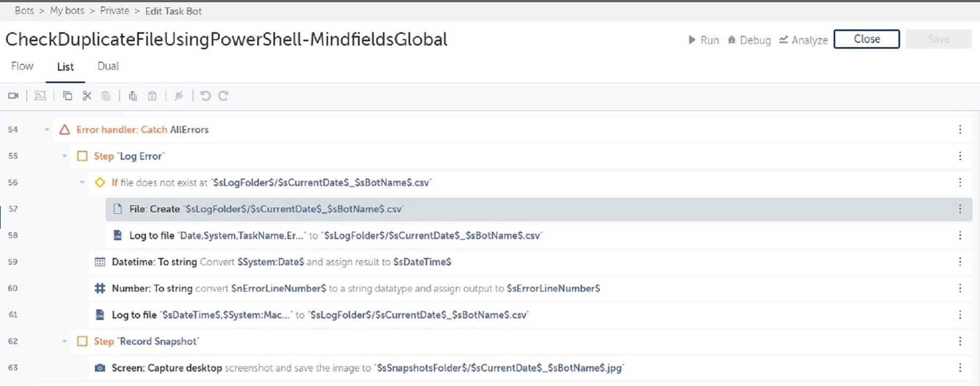
Task: Click the copy action toolbar icon
Action: 68,96
